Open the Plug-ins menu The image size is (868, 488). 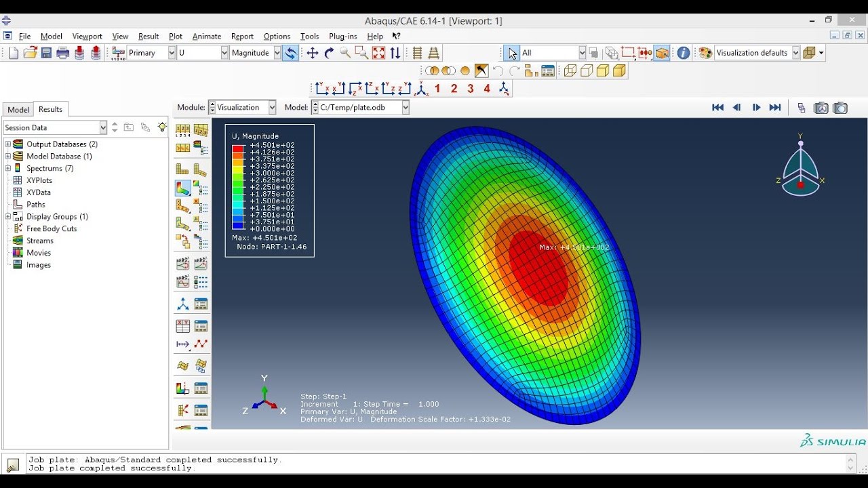click(x=343, y=37)
